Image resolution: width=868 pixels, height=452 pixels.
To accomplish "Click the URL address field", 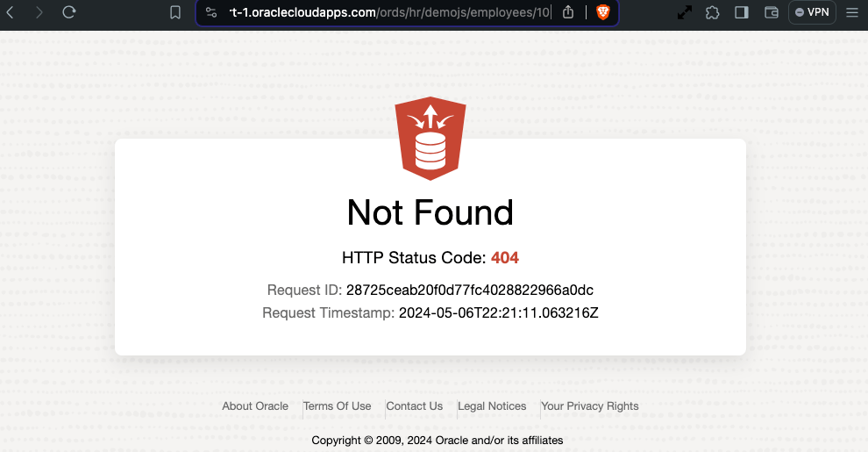I will point(389,12).
